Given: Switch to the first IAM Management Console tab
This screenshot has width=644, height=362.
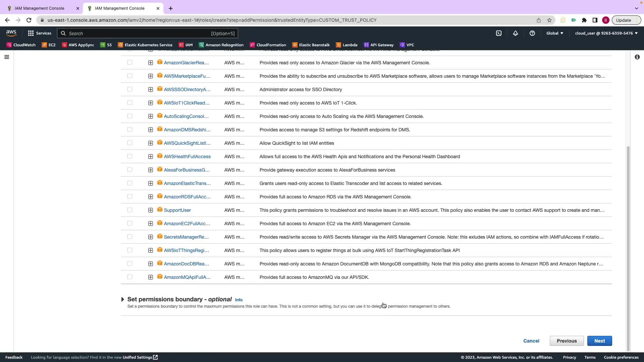Looking at the screenshot, I should point(40,8).
